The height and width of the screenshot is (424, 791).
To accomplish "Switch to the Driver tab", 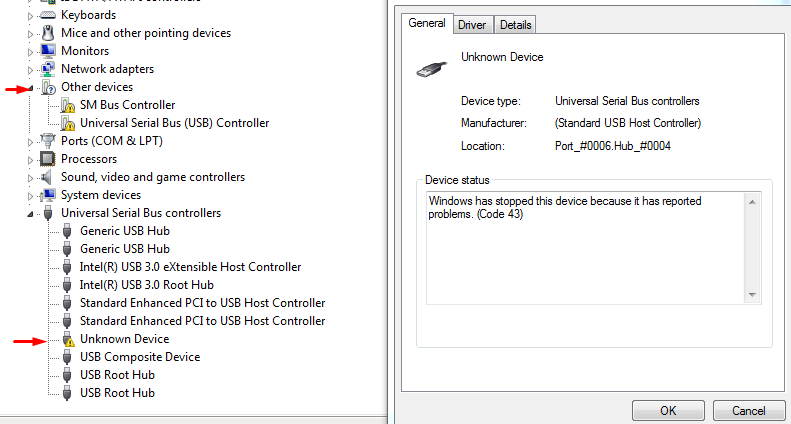I will click(472, 24).
